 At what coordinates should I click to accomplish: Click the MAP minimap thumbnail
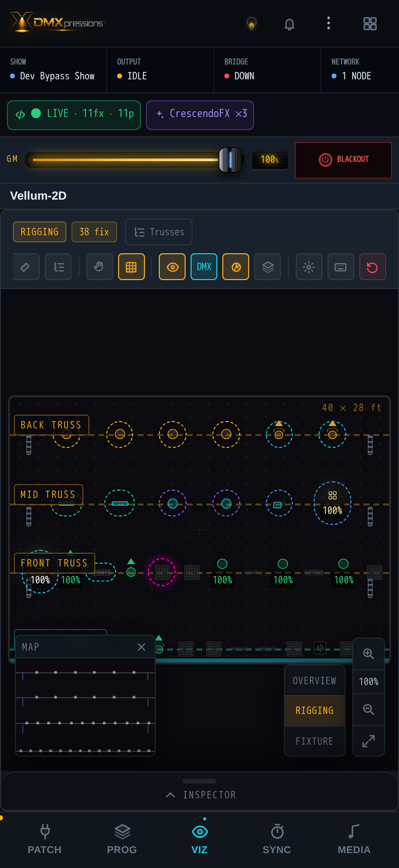tap(85, 707)
